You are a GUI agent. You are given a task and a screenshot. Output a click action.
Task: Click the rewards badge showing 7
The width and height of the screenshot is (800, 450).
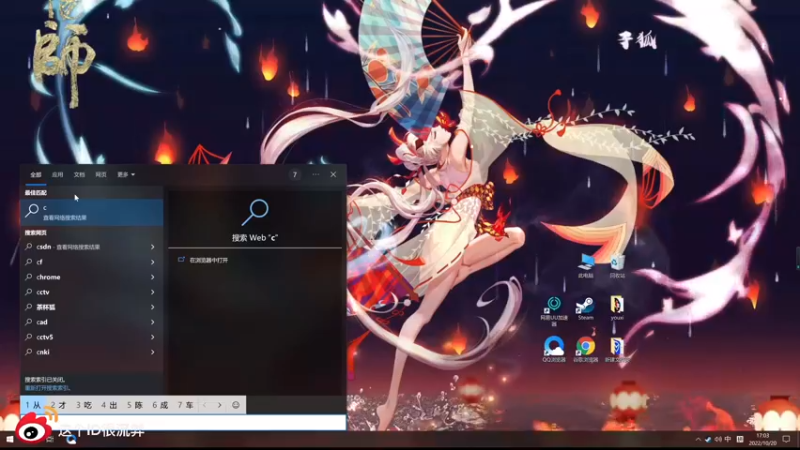(294, 174)
